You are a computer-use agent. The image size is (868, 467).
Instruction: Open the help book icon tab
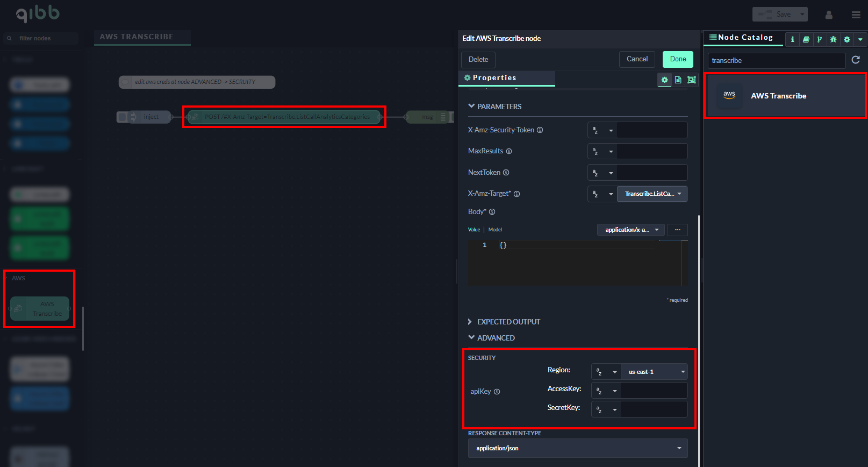[x=806, y=39]
